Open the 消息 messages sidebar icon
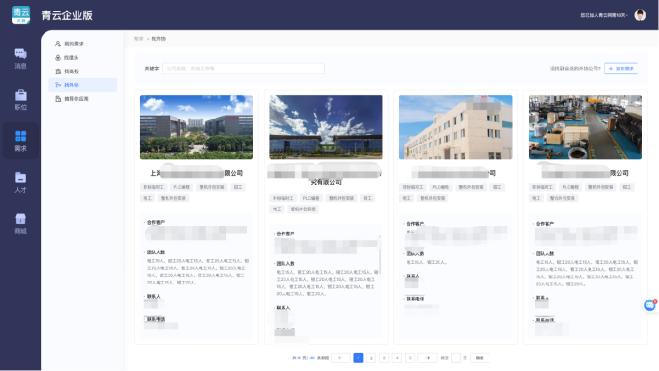 [x=21, y=58]
